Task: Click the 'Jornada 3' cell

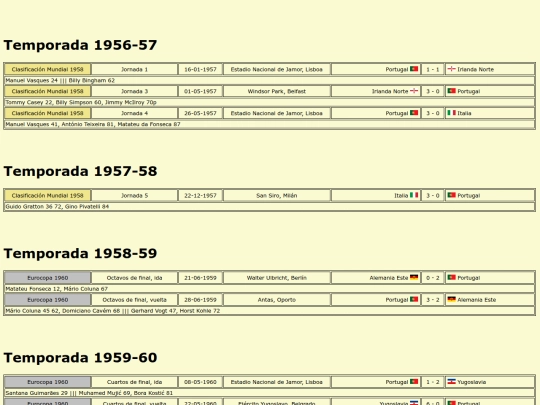Action: [x=134, y=91]
